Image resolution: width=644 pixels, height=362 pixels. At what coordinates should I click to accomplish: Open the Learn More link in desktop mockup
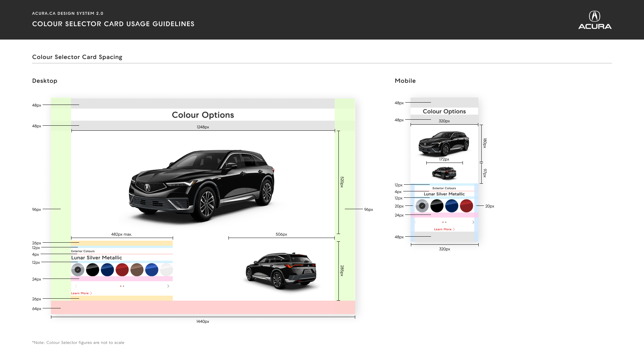[x=82, y=293]
